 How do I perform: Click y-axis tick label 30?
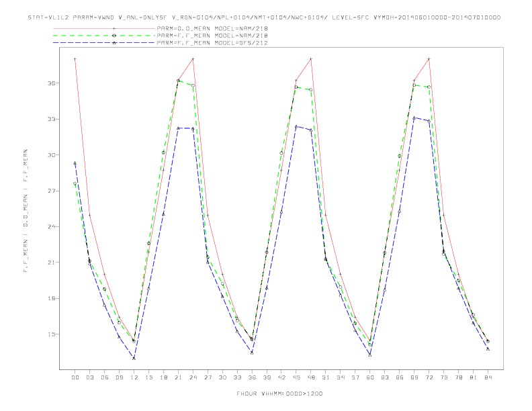[x=52, y=155]
